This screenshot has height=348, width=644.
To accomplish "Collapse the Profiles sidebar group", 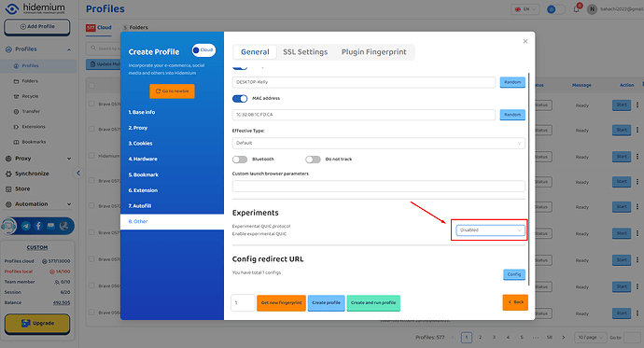I will [68, 49].
